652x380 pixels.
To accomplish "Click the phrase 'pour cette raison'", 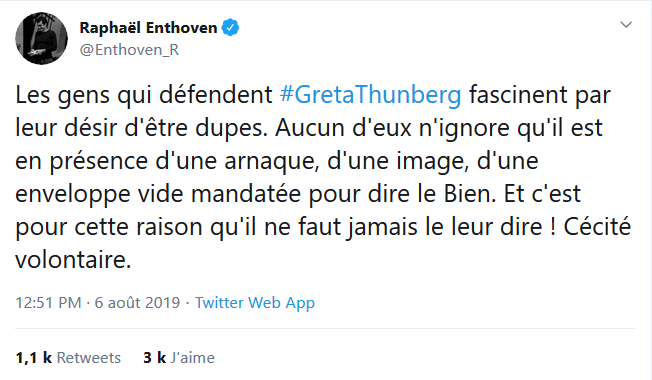I will (109, 228).
